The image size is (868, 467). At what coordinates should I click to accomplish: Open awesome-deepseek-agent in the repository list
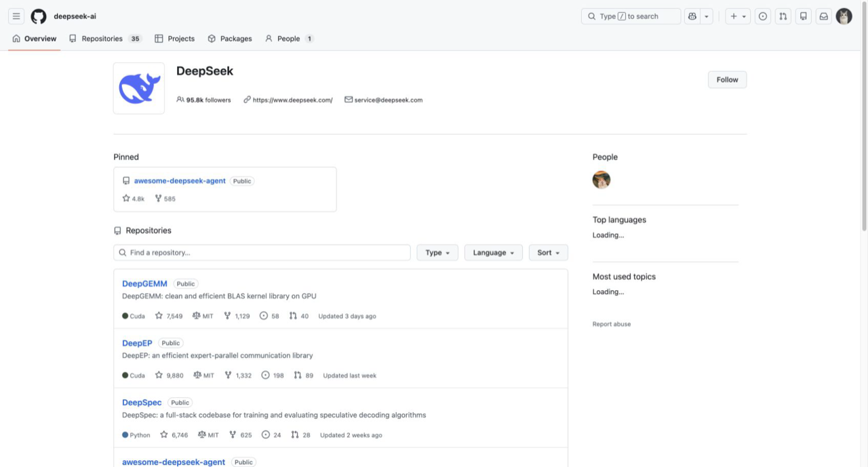[174, 462]
